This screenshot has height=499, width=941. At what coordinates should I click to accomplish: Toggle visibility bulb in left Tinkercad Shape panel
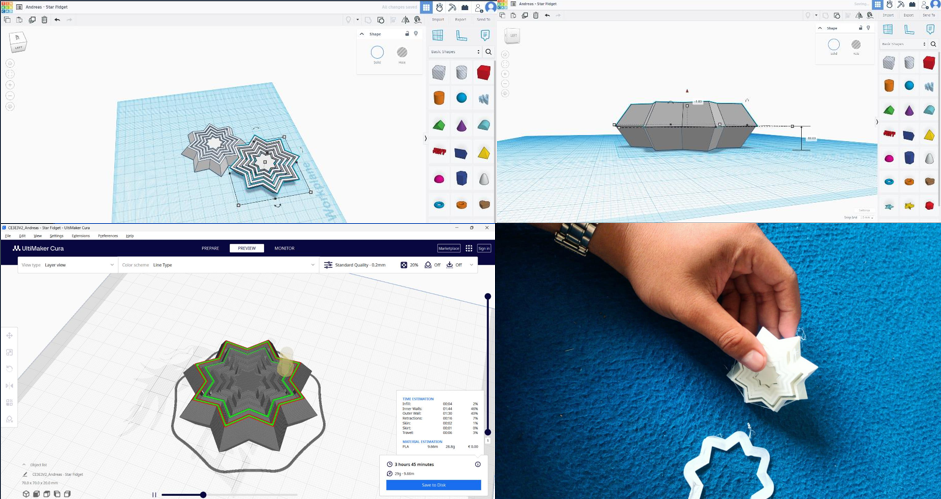tap(416, 34)
